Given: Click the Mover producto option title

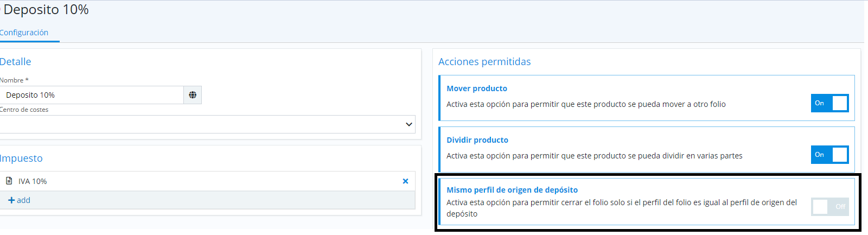Looking at the screenshot, I should coord(477,88).
